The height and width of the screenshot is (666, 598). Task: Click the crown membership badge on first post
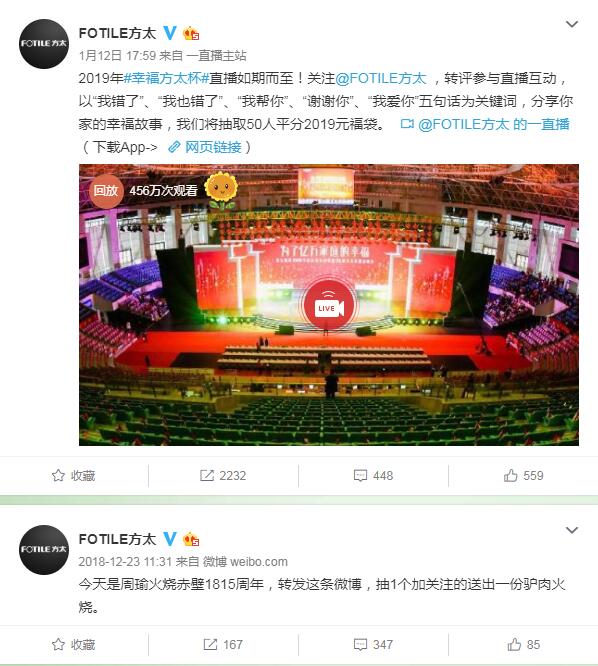[x=191, y=33]
